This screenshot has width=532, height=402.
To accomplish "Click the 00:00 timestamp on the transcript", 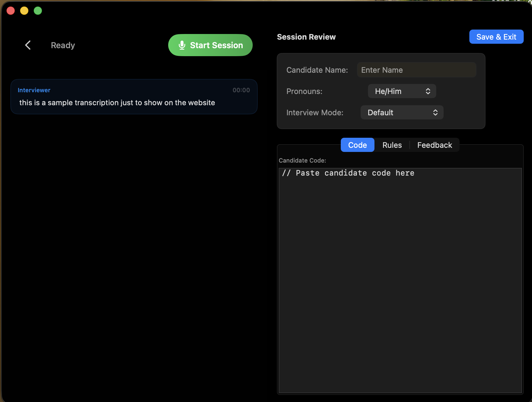I will tap(241, 90).
